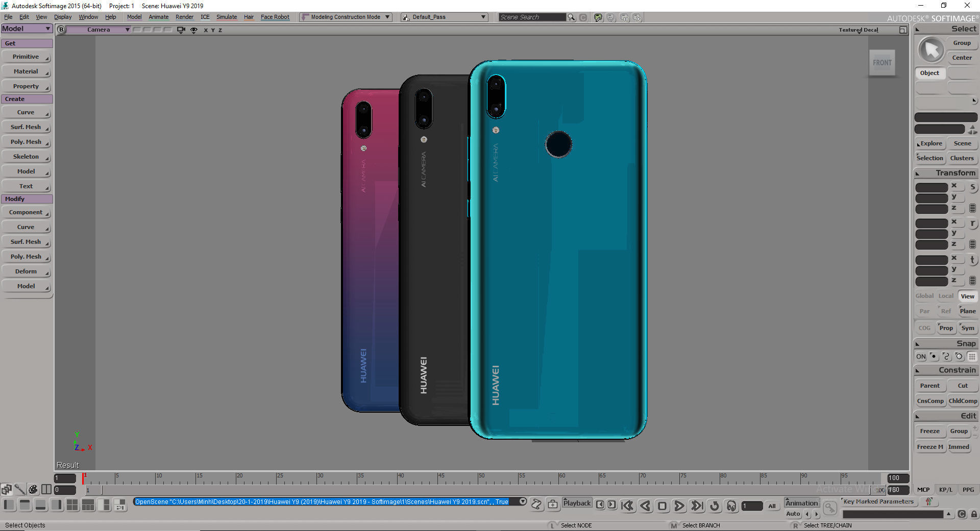Toggle Snap ON button
Screen dimensions: 980x531
(x=921, y=357)
